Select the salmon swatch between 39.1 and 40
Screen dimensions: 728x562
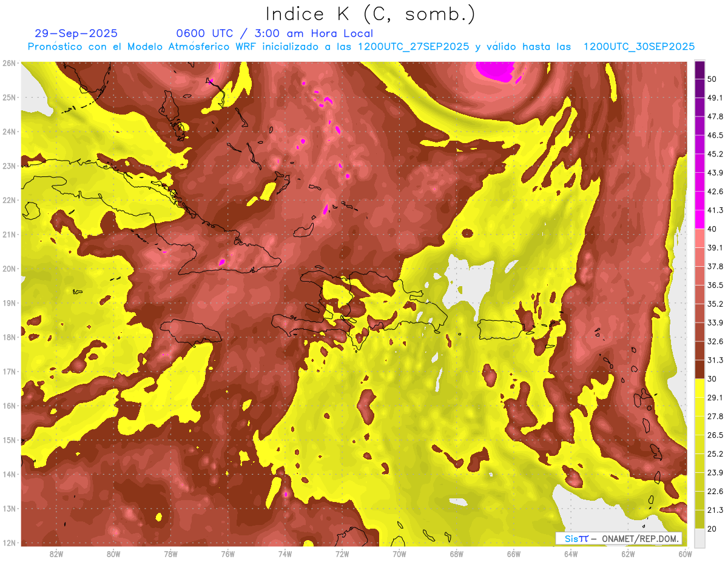coord(699,238)
